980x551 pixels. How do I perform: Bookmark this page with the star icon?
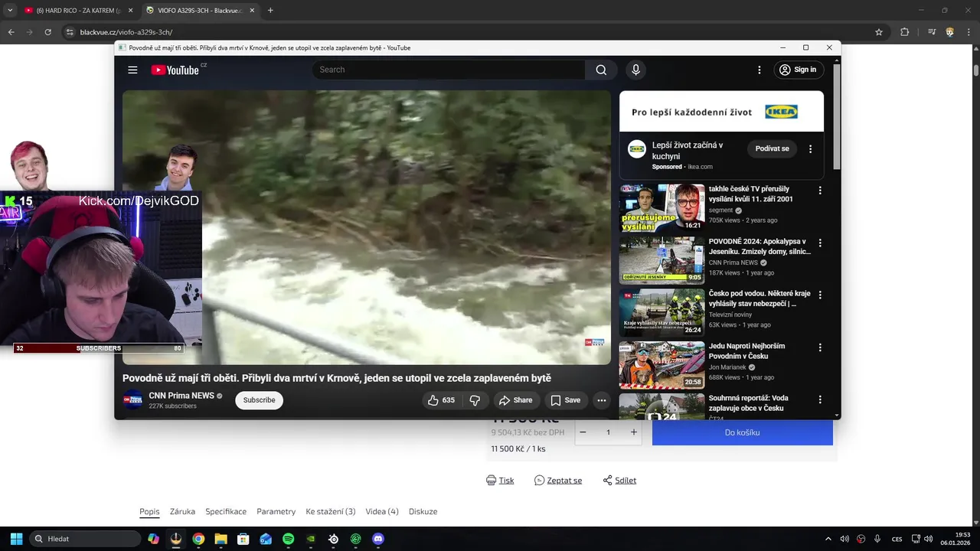coord(879,32)
